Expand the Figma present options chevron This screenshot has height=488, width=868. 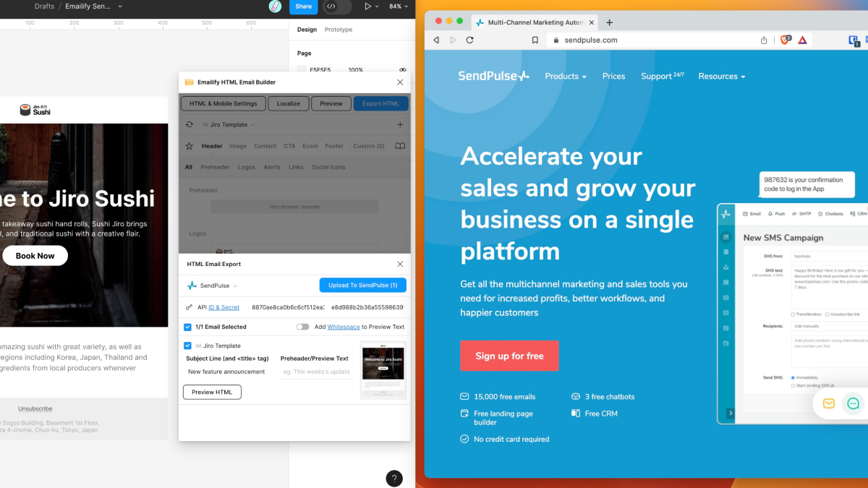click(x=378, y=7)
